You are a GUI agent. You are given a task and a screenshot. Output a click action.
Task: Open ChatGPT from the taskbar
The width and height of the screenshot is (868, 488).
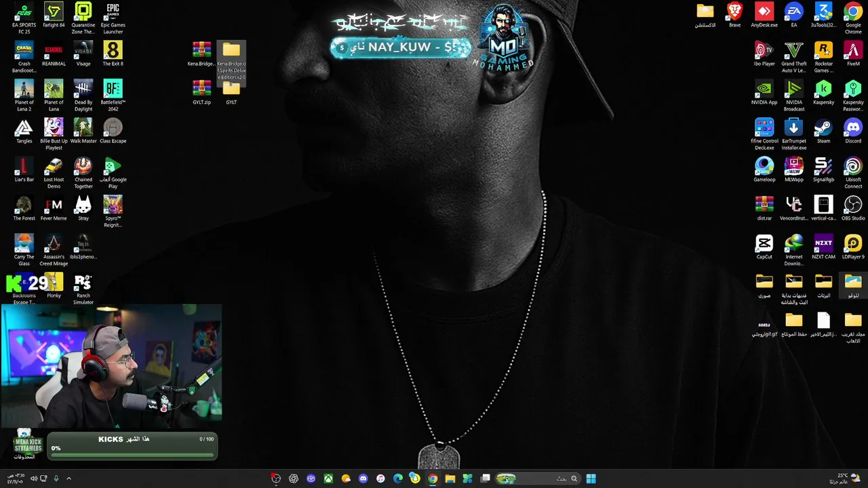[294, 479]
